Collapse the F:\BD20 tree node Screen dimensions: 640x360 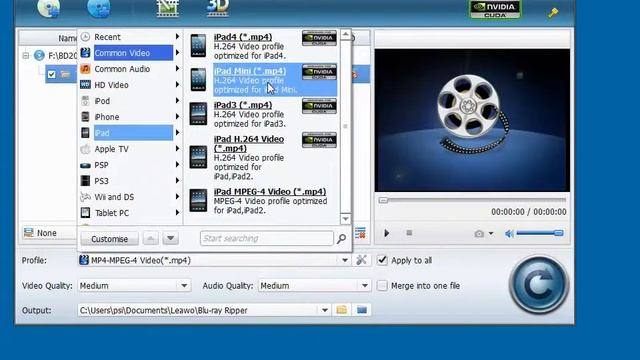click(x=26, y=56)
